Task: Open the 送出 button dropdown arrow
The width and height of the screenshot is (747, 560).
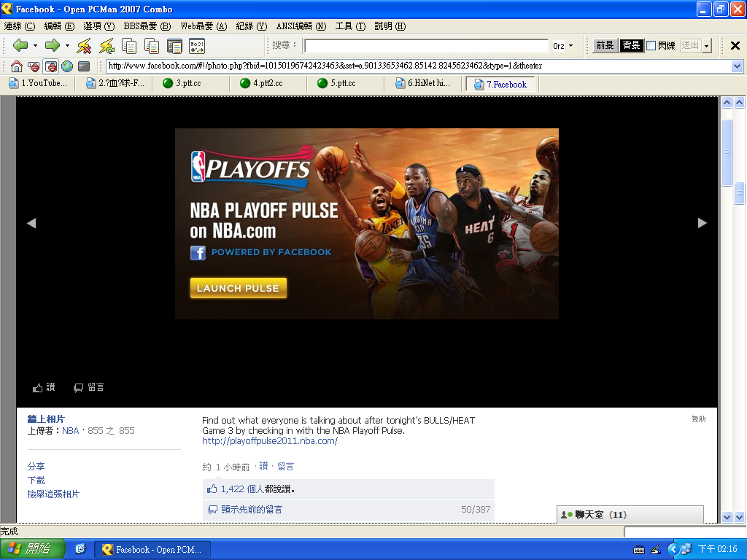Action: [x=707, y=46]
